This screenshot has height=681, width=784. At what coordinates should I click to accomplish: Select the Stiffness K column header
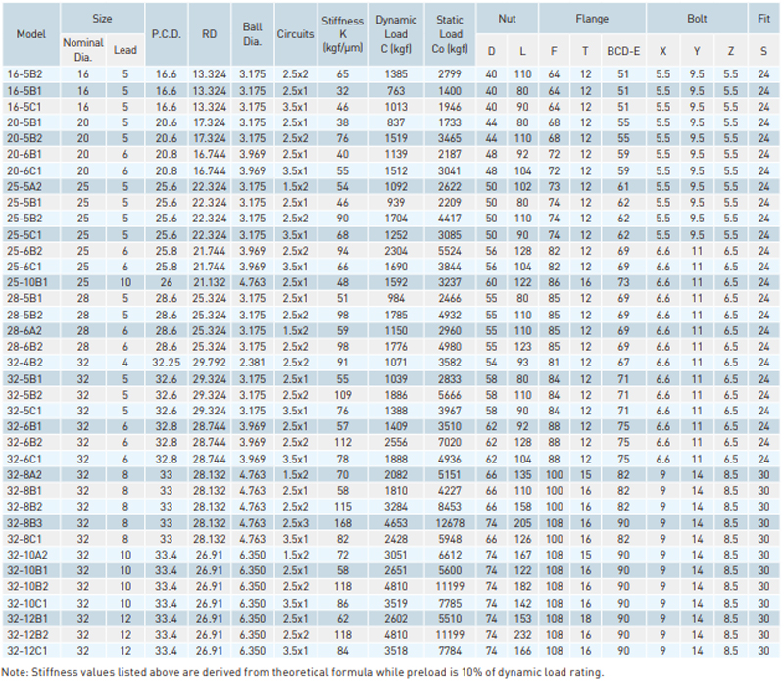pos(343,33)
